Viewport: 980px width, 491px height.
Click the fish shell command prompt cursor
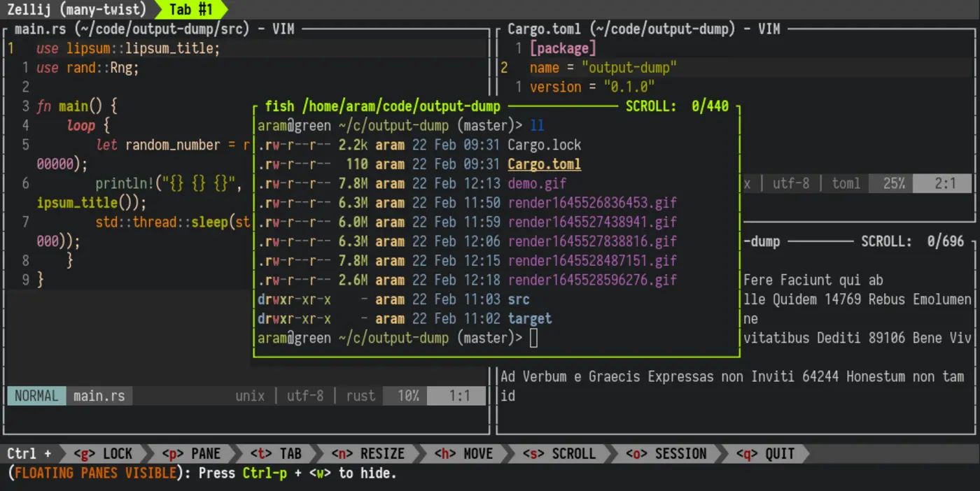tap(533, 337)
